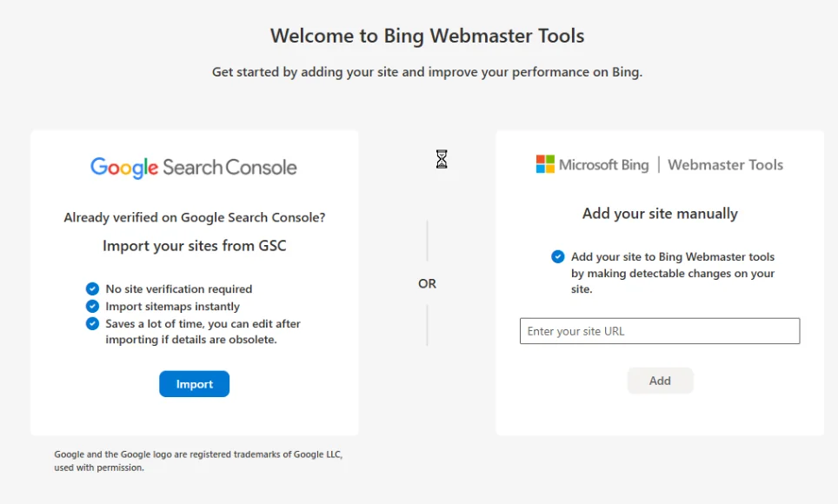Screen dimensions: 838x504
Task: Click the Google Search Console logo
Action: [x=194, y=167]
